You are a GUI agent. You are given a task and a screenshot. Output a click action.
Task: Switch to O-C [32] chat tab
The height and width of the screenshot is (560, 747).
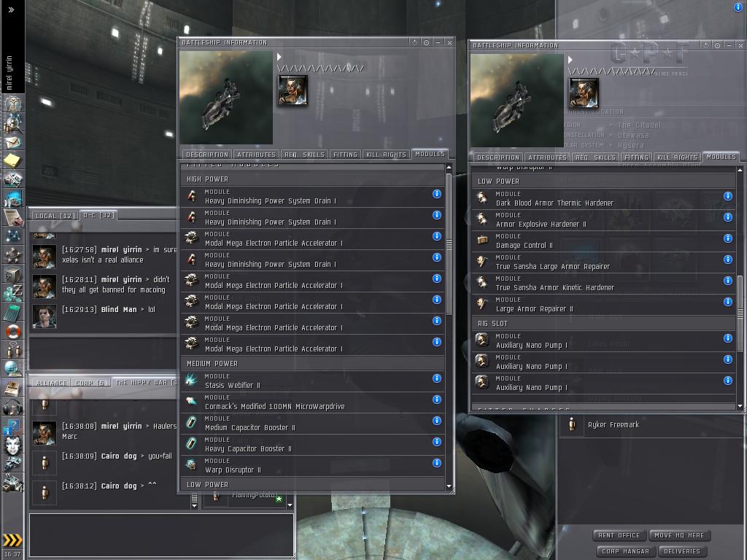click(98, 215)
